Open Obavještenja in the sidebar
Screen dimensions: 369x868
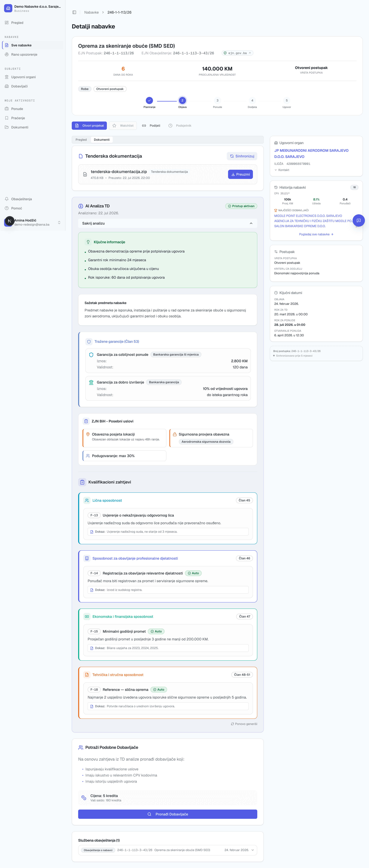33,199
